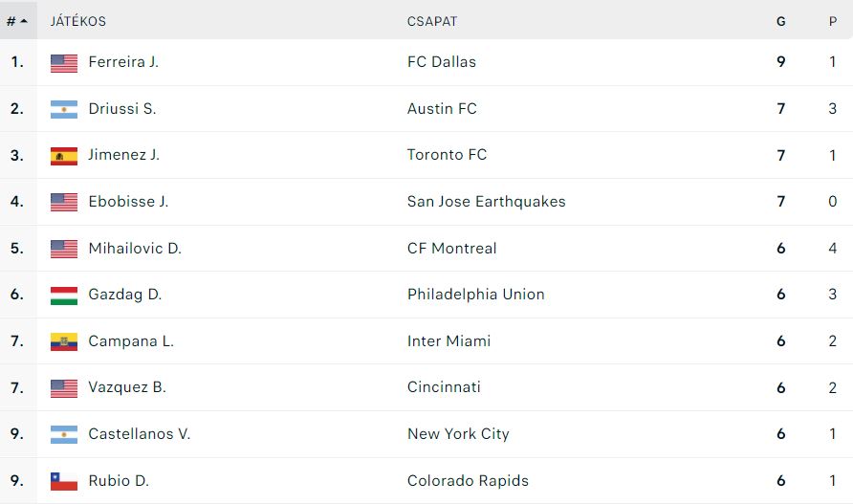The height and width of the screenshot is (504, 853).
Task: Open Colorado Rapids team page
Action: point(468,481)
